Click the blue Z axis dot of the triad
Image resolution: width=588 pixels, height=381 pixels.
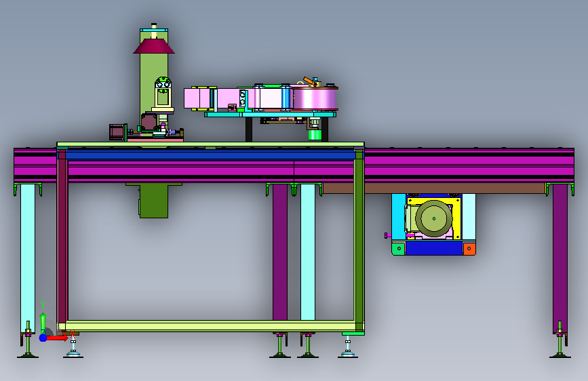pyautogui.click(x=43, y=338)
